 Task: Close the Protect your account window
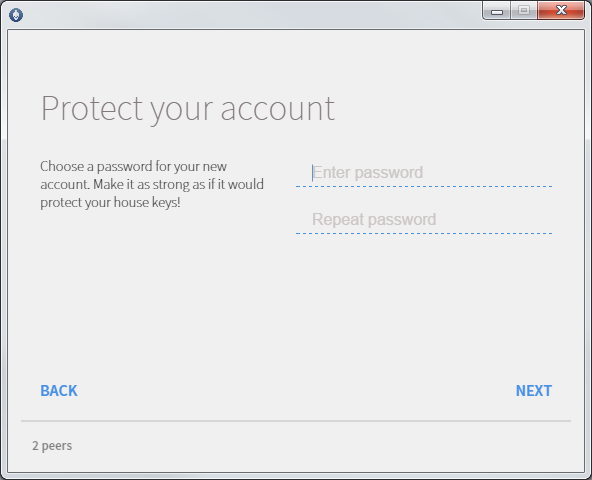click(x=561, y=11)
